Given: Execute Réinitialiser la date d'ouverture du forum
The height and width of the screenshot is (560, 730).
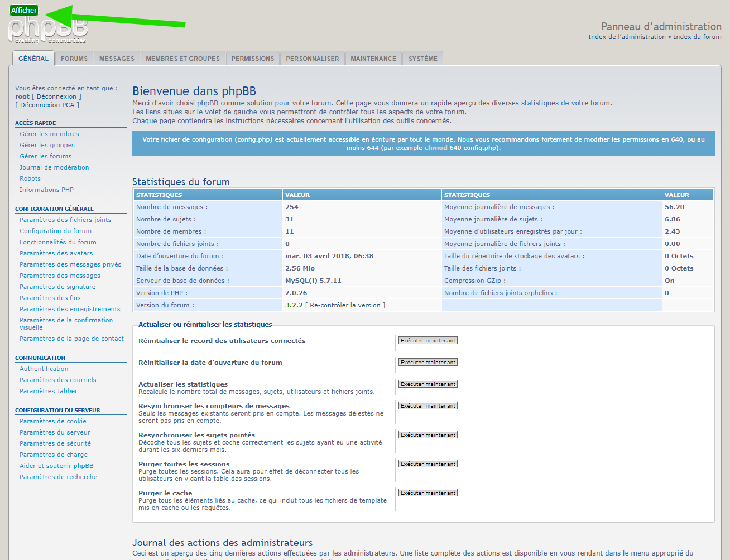Looking at the screenshot, I should click(x=428, y=363).
